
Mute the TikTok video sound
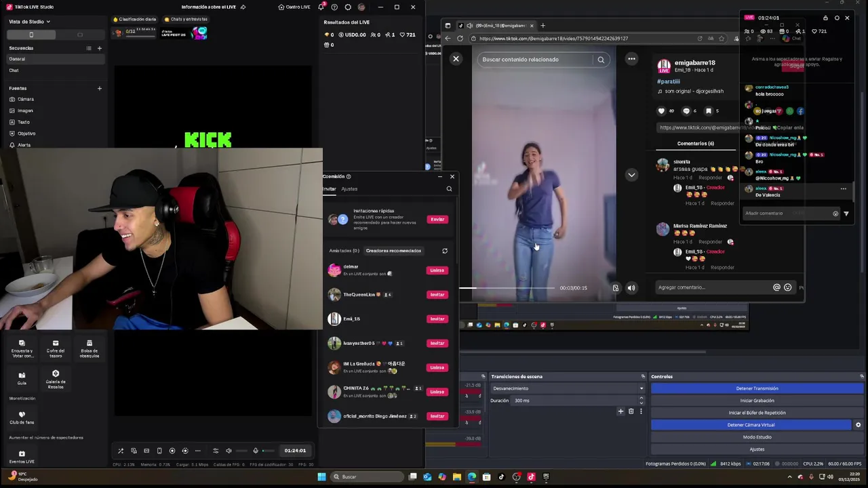tap(631, 288)
